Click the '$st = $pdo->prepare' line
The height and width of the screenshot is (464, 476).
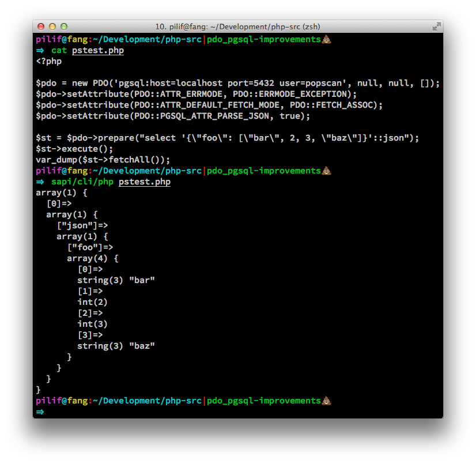pyautogui.click(x=228, y=138)
